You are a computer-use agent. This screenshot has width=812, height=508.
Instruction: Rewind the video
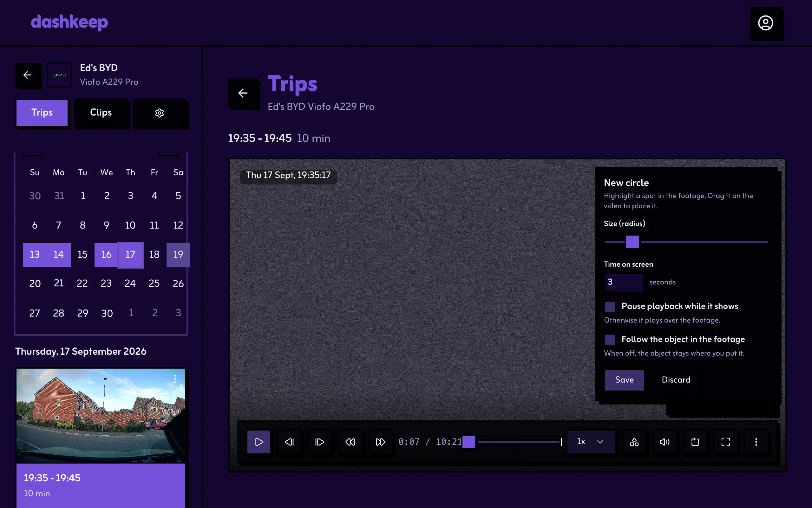pos(350,442)
